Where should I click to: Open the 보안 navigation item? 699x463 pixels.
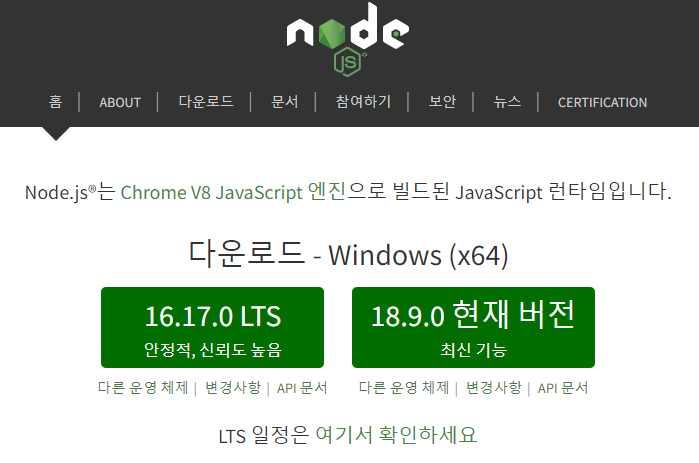tap(442, 102)
